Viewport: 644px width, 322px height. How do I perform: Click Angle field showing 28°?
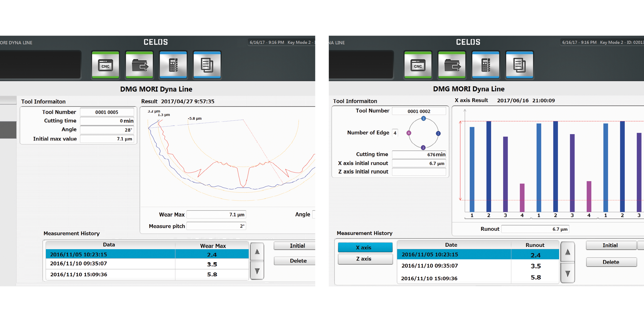pos(107,130)
